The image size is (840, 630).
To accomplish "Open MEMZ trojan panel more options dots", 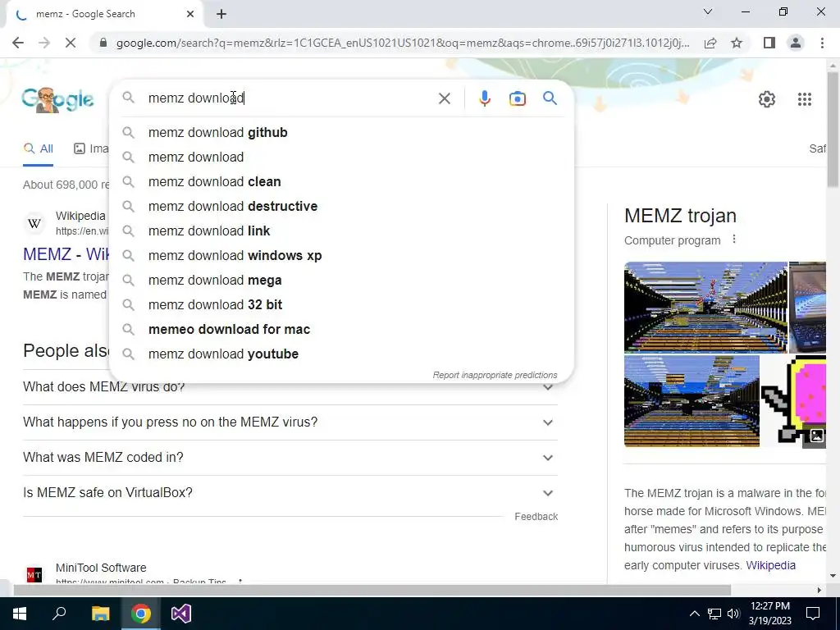I will (x=734, y=240).
